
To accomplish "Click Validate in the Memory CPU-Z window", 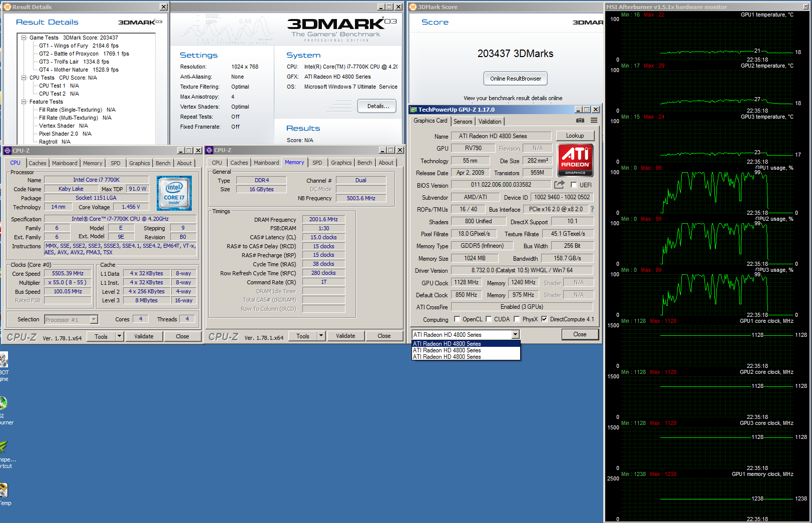I will [345, 336].
